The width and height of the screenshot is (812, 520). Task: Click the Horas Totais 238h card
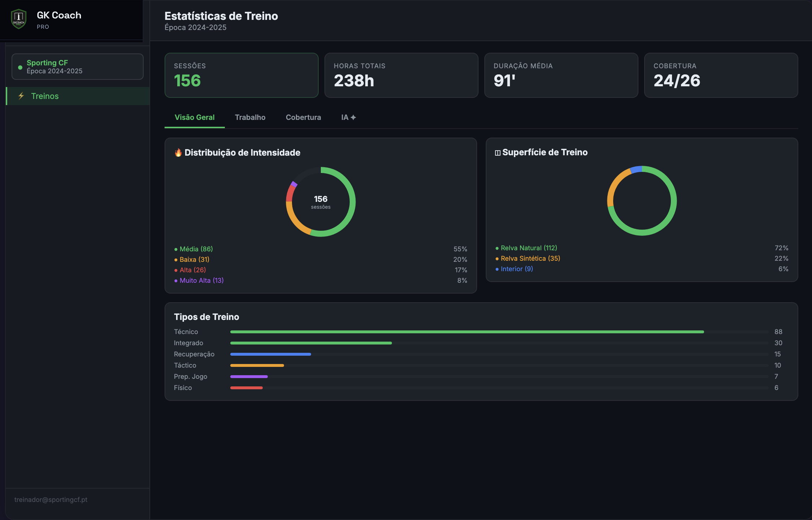pyautogui.click(x=401, y=75)
